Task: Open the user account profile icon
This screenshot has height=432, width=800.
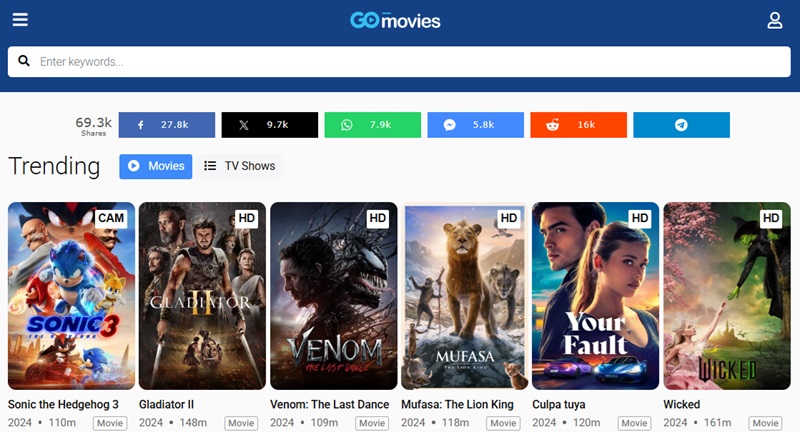Action: coord(774,20)
